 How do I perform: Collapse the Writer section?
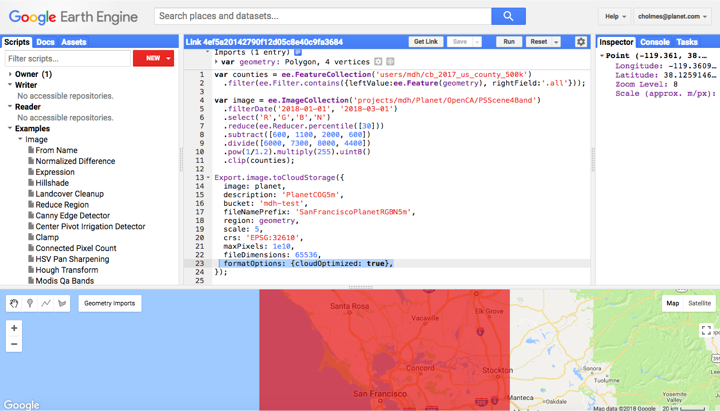10,84
